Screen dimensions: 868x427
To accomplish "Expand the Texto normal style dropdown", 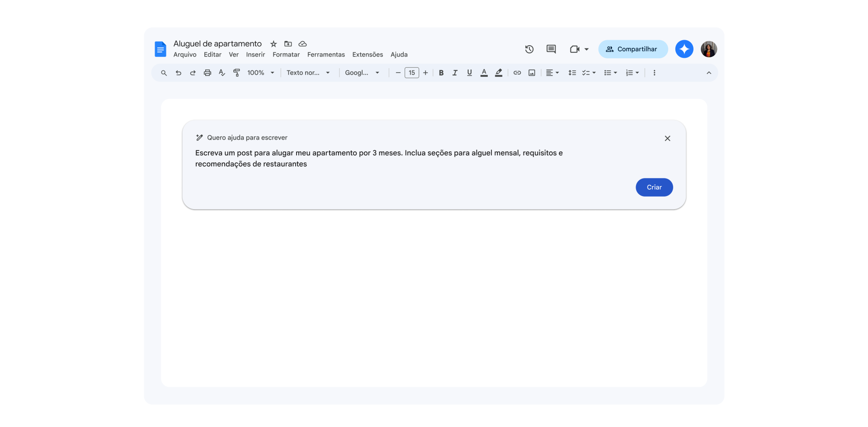I will [308, 73].
